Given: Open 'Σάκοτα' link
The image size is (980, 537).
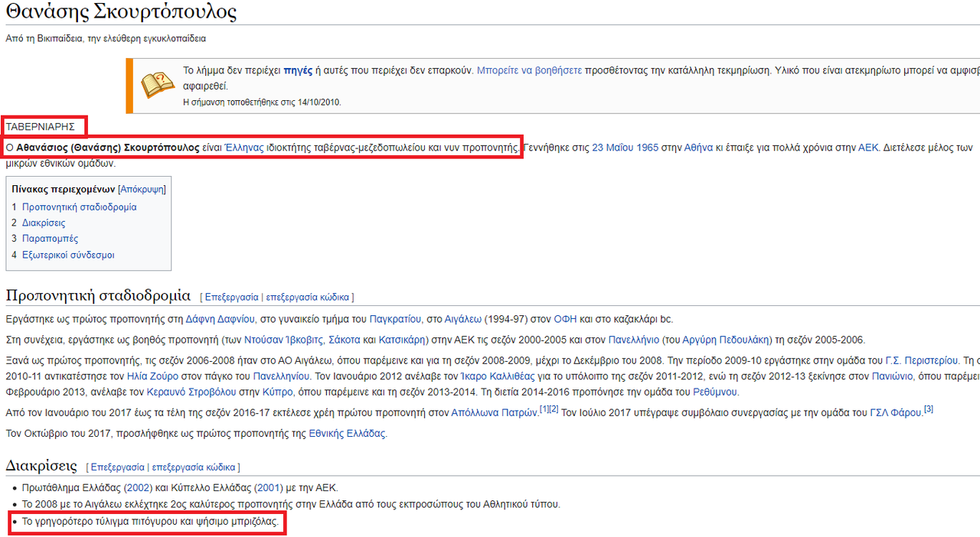Looking at the screenshot, I should coord(344,340).
